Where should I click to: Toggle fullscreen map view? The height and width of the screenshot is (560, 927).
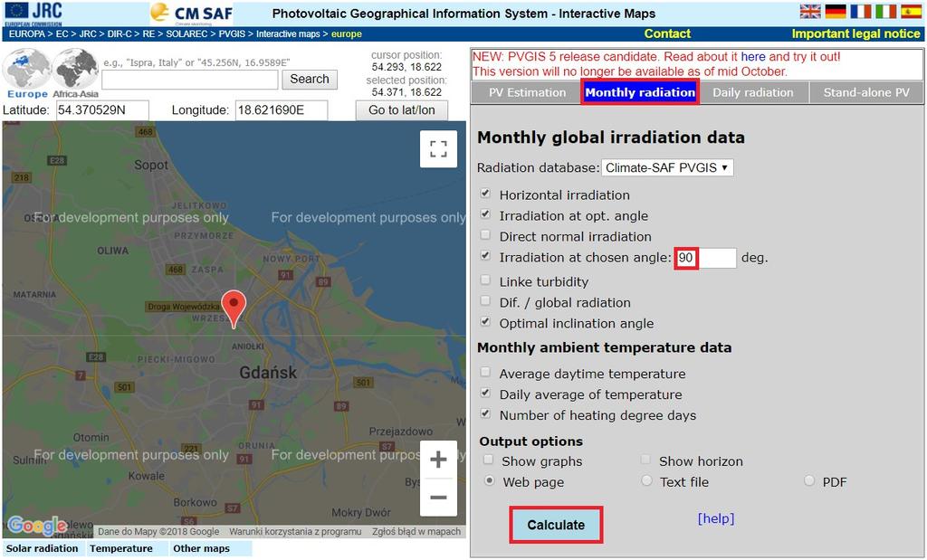pyautogui.click(x=438, y=149)
